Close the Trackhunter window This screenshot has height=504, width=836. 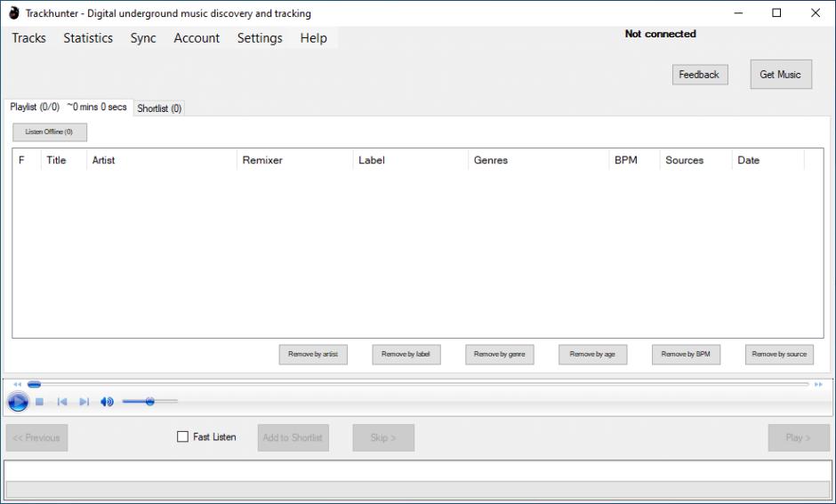pos(816,13)
